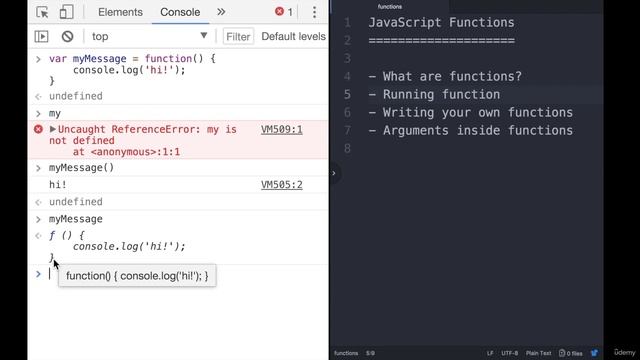Click '- Writing your own functions' line
Viewport: 640px width, 360px height.
coord(471,112)
